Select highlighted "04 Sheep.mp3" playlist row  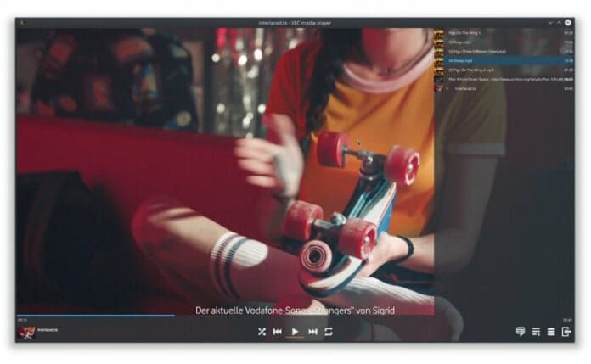[504, 61]
